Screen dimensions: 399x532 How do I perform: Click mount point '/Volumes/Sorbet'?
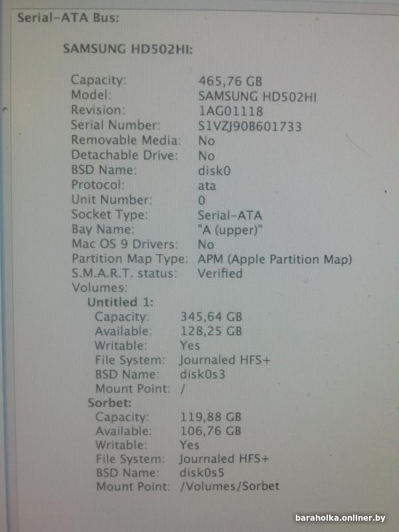(x=229, y=486)
